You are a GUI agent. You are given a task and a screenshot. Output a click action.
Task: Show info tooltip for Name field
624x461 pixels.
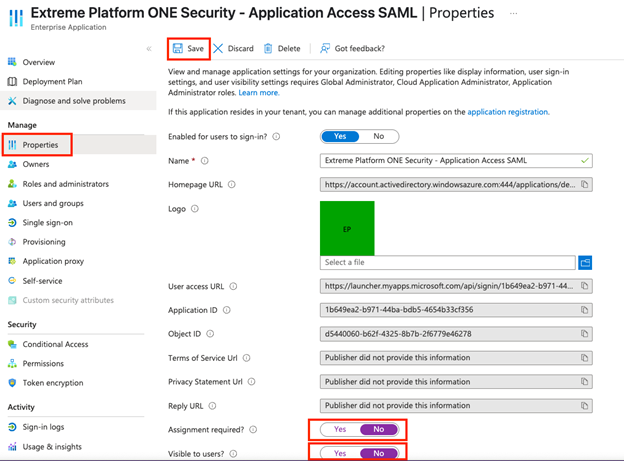pyautogui.click(x=205, y=161)
